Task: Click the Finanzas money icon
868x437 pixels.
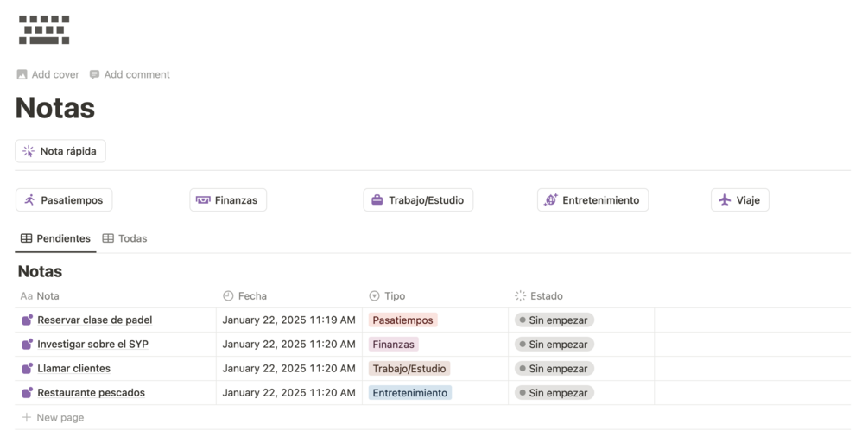Action: click(203, 200)
